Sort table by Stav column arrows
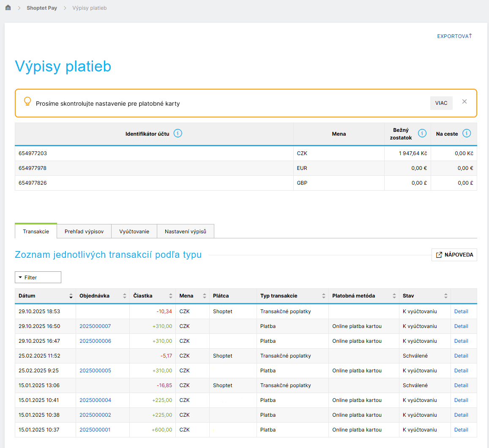The image size is (489, 448). point(445,296)
